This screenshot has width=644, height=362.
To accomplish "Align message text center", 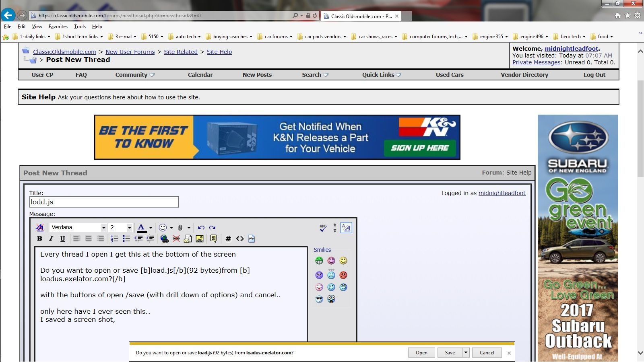I will (x=88, y=239).
